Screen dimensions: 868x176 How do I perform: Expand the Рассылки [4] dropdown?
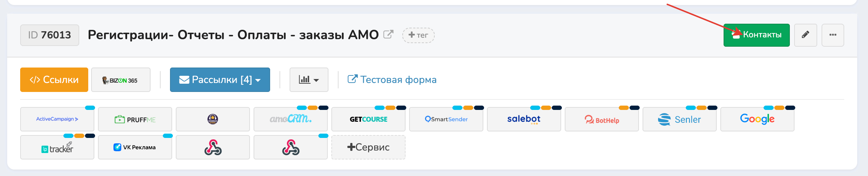[x=220, y=80]
